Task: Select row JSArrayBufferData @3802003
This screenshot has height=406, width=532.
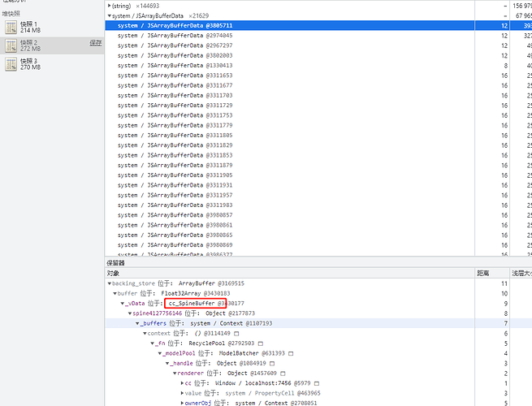Action: [x=318, y=56]
